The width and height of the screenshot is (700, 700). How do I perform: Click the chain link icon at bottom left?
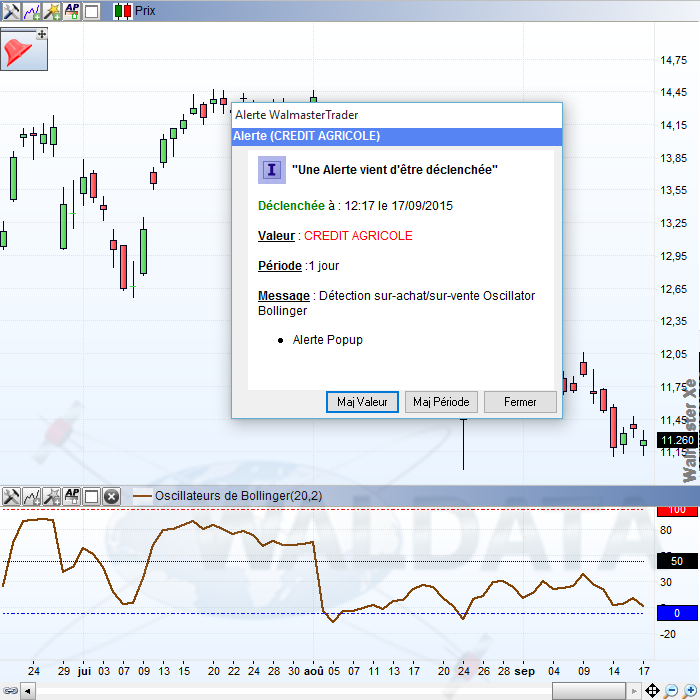tap(10, 691)
